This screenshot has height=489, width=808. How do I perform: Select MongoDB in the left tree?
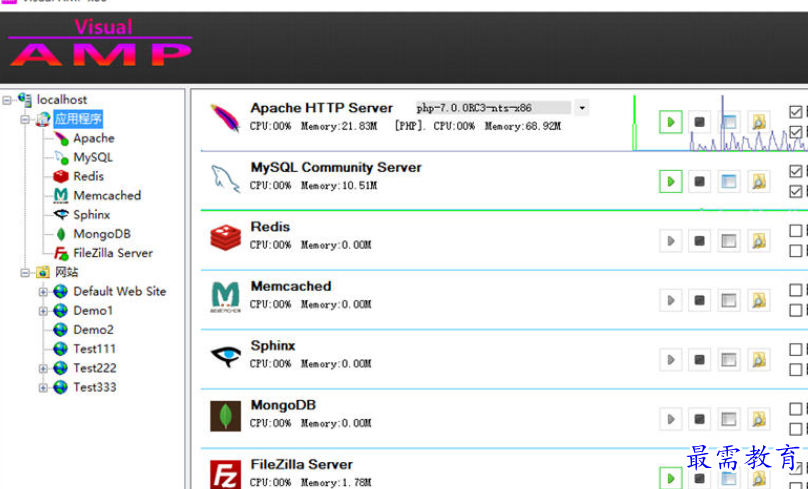coord(102,234)
